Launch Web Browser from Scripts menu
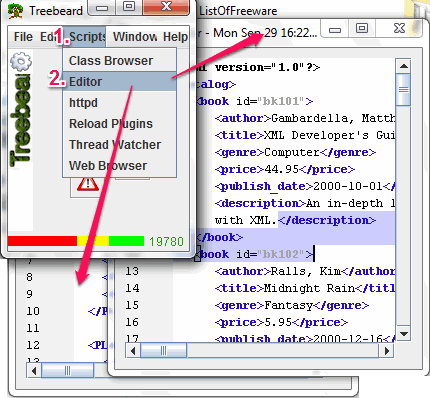 pyautogui.click(x=119, y=166)
